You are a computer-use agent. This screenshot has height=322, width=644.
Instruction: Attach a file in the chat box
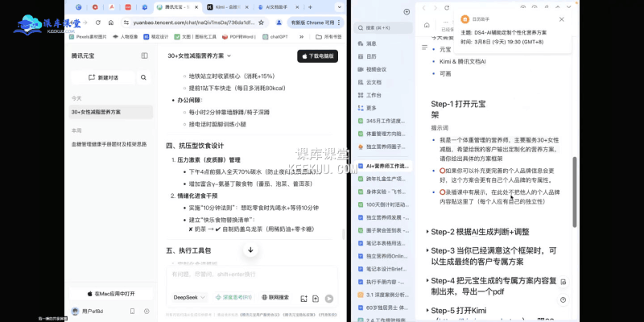tap(316, 299)
